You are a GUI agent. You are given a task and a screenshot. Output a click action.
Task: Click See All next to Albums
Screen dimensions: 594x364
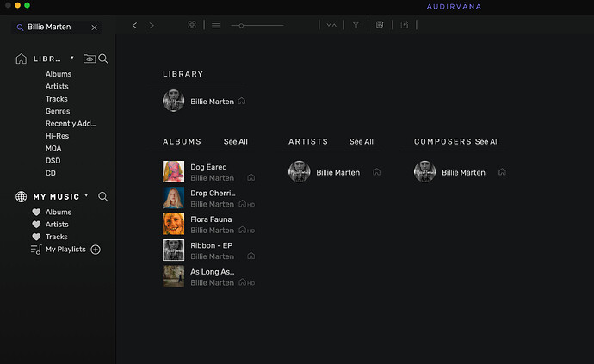pyautogui.click(x=235, y=142)
